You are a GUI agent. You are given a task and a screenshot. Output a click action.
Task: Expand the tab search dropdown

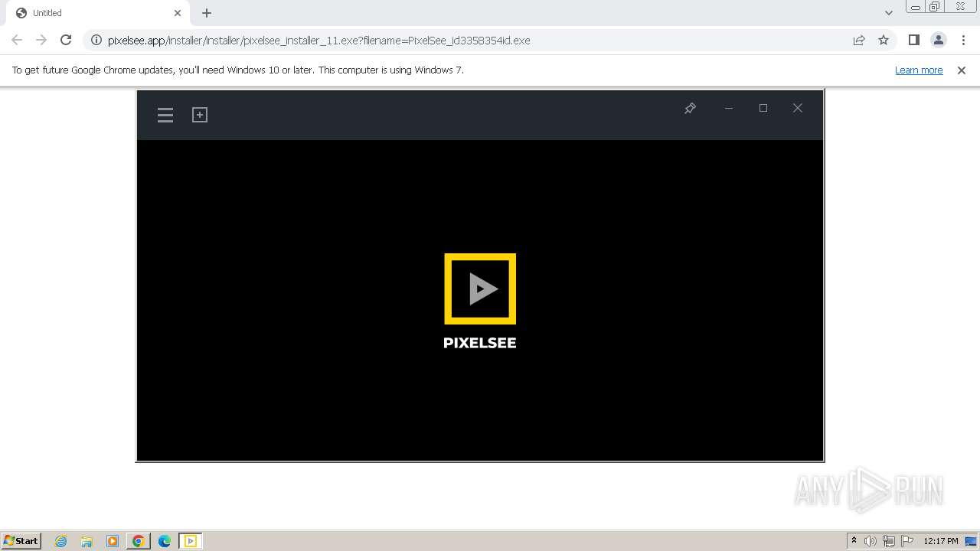pos(889,13)
